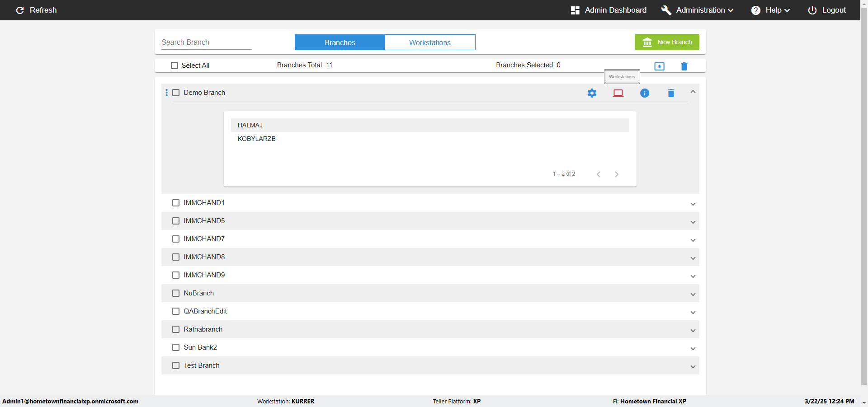This screenshot has height=407, width=868.
Task: Check the Test Branch checkbox
Action: pos(176,365)
